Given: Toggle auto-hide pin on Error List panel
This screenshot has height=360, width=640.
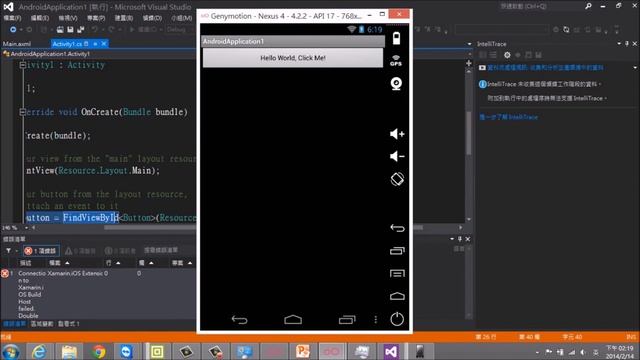Looking at the screenshot, I should (460, 239).
